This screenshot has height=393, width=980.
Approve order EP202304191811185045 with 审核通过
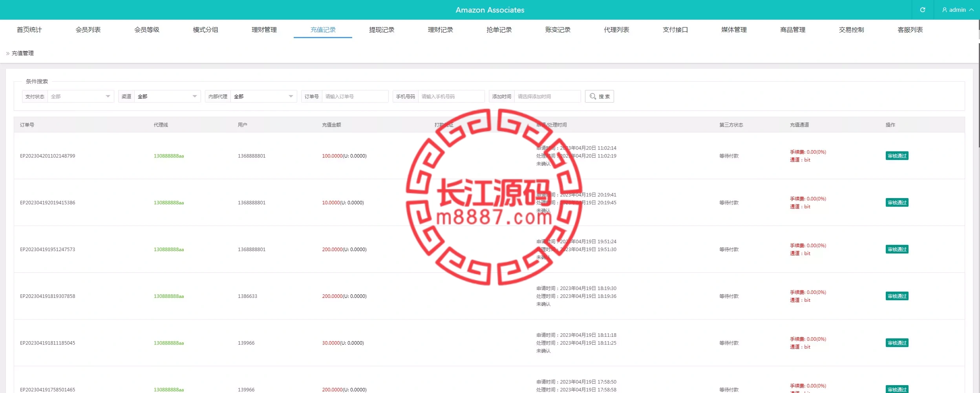pyautogui.click(x=897, y=343)
